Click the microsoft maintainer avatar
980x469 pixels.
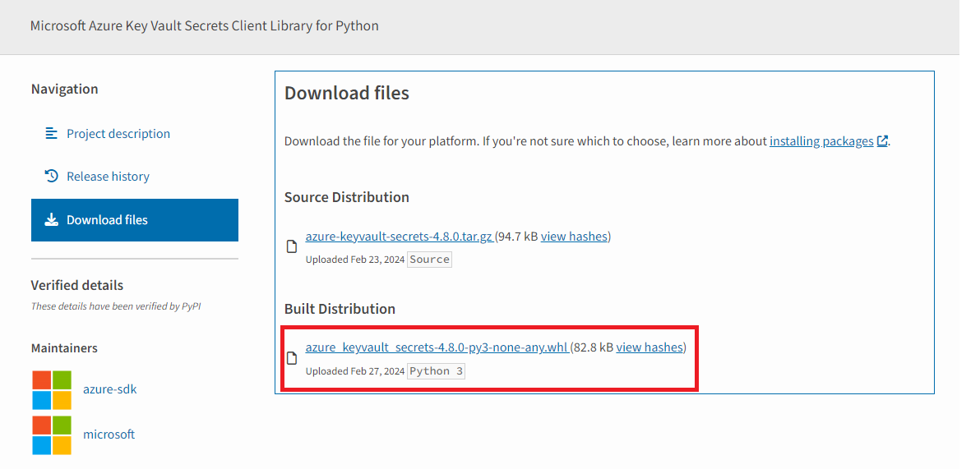pos(52,435)
